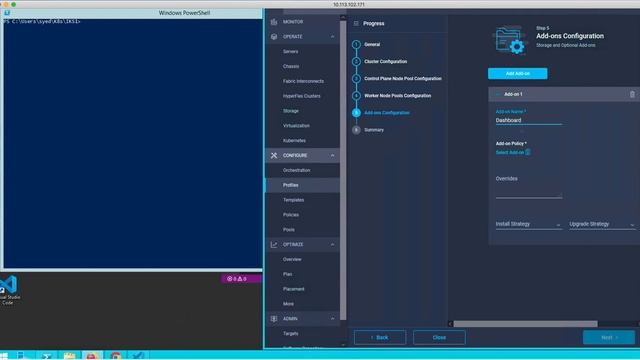Open Fabric Interconnects in the sidebar
Viewport: 640px width, 360px height.
[x=303, y=81]
